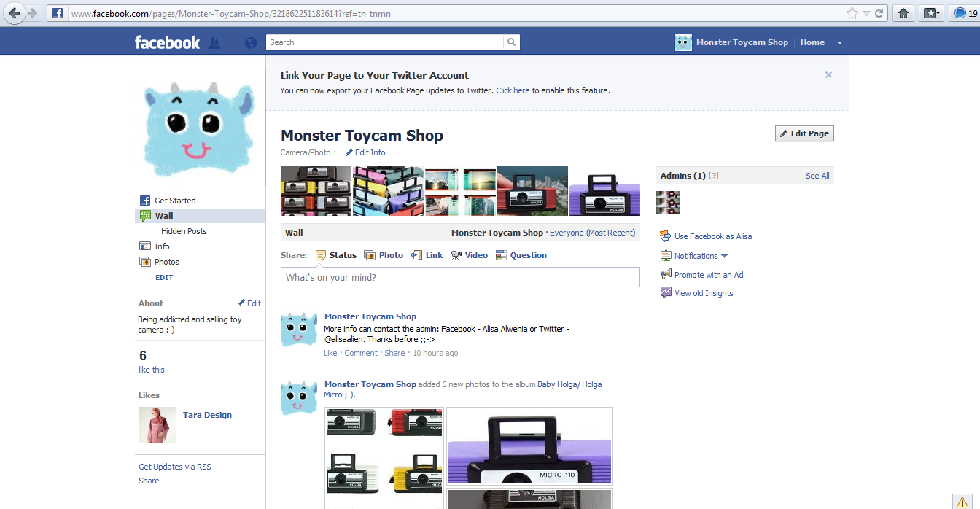
Task: Open Get Started in sidebar
Action: 175,201
